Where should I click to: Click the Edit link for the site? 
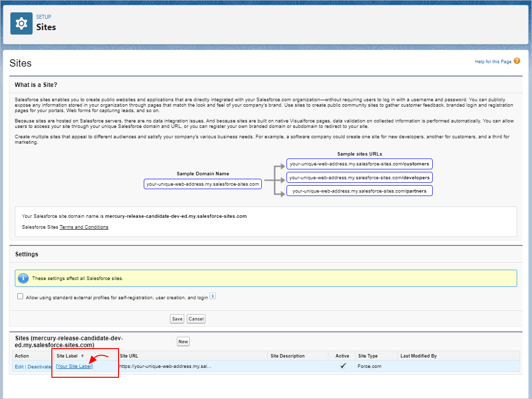click(x=19, y=367)
